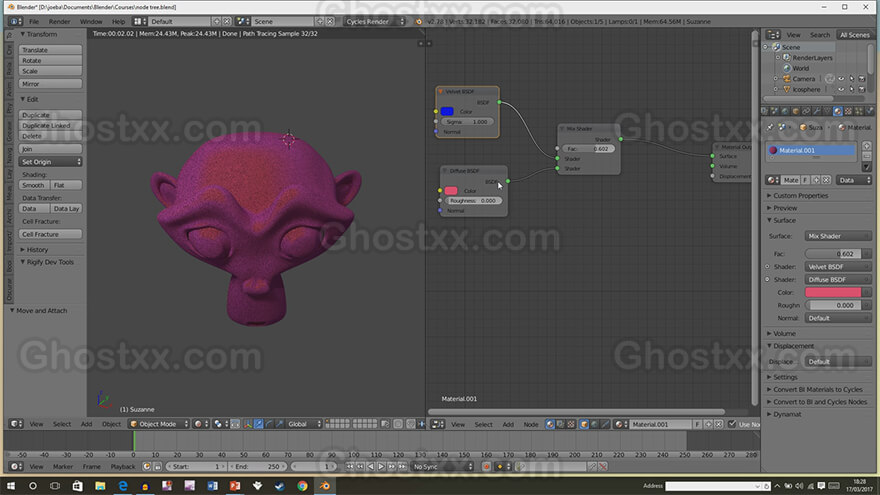Hide Icosphere with its eye icon

[841, 89]
